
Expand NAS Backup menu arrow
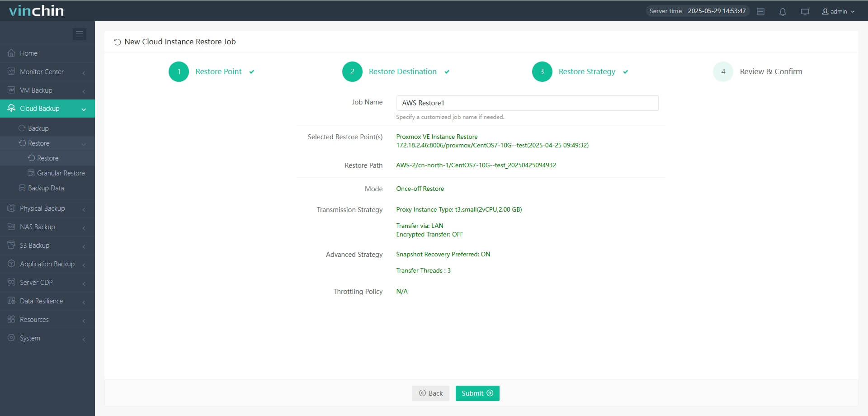[84, 227]
